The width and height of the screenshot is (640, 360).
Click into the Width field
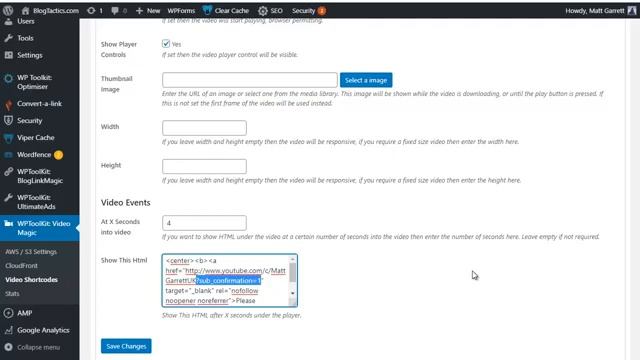204,127
